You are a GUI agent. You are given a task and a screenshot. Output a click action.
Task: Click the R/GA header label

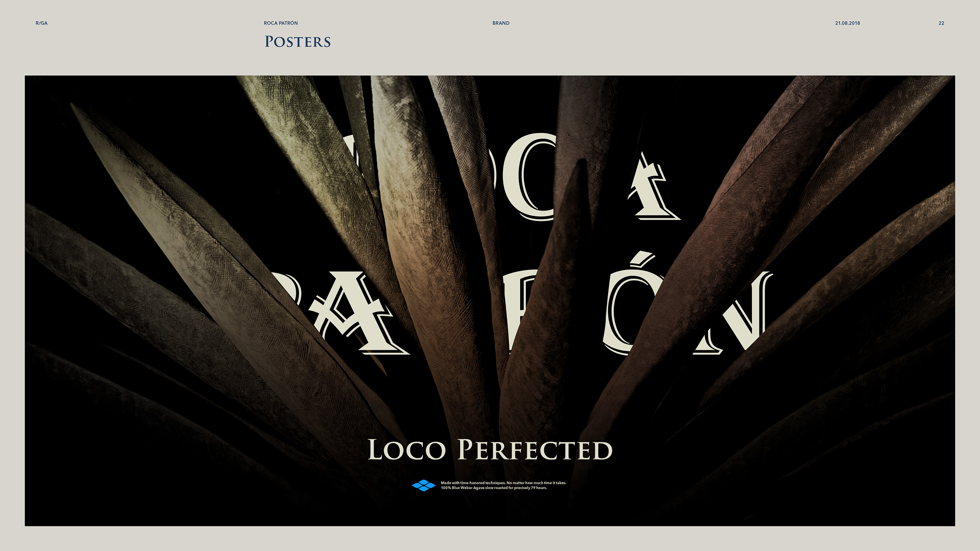pyautogui.click(x=42, y=23)
